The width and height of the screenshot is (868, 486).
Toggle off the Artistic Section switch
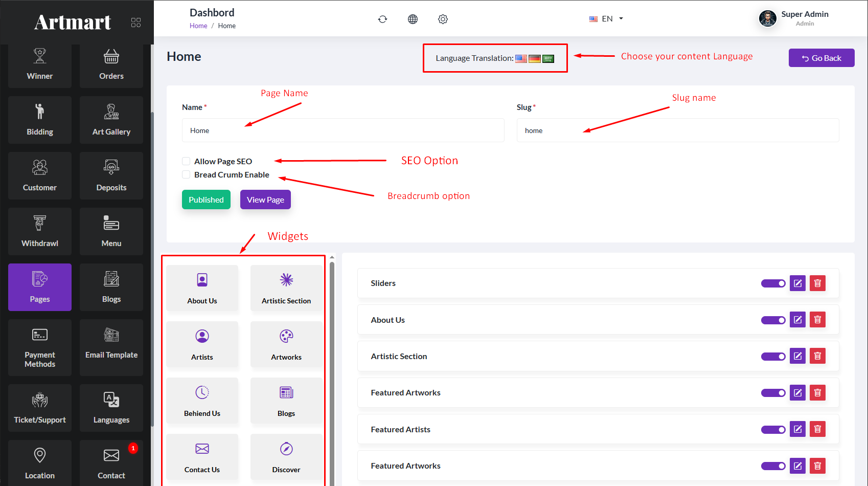pos(773,357)
